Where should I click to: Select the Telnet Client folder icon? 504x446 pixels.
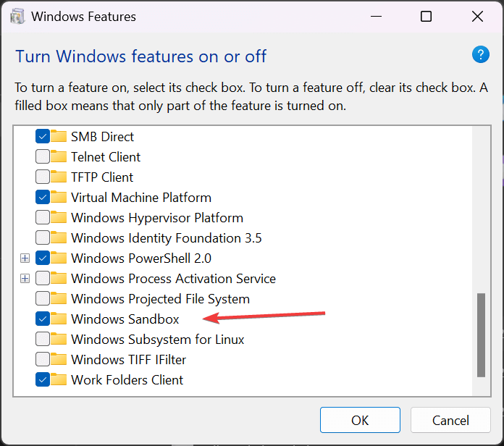coord(59,156)
